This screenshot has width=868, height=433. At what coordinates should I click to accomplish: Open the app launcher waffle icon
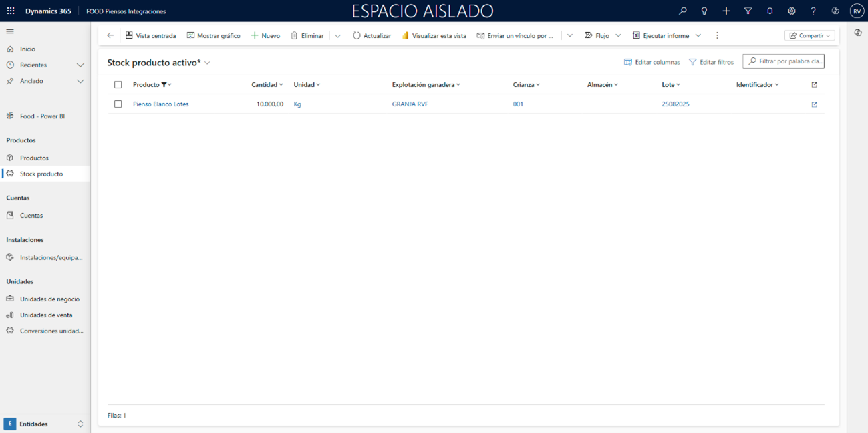[11, 11]
